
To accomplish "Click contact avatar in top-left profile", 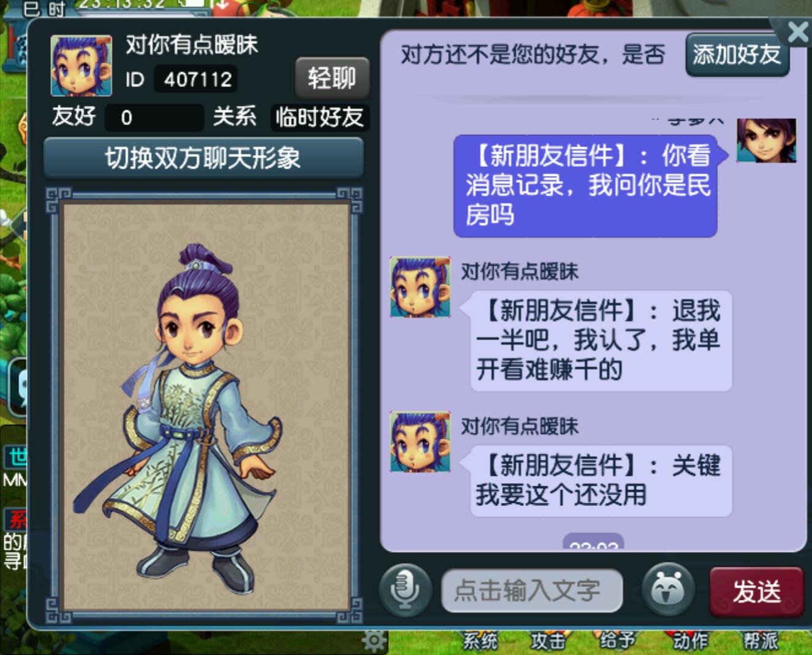I will point(82,66).
